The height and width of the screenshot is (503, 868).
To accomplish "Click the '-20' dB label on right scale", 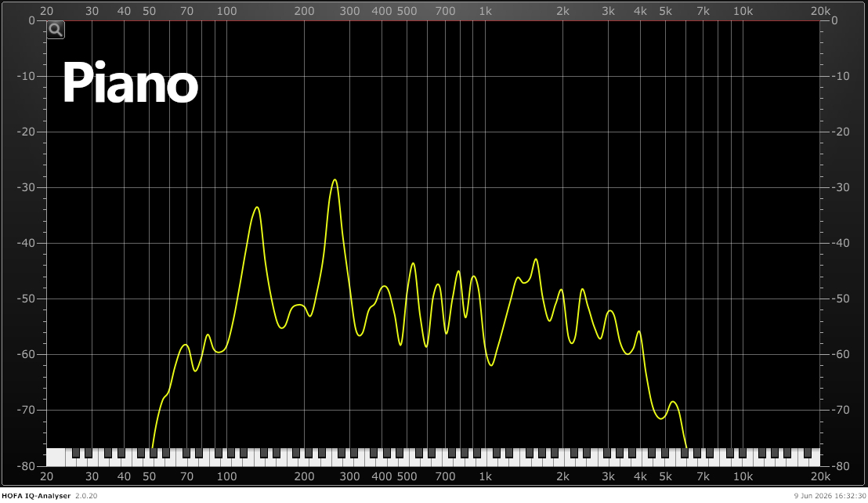I will point(841,132).
